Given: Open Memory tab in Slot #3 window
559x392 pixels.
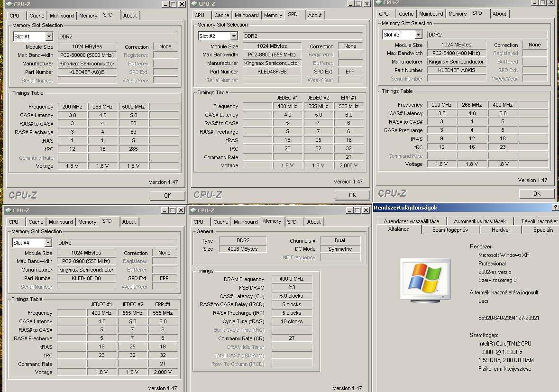Looking at the screenshot, I should (x=458, y=14).
